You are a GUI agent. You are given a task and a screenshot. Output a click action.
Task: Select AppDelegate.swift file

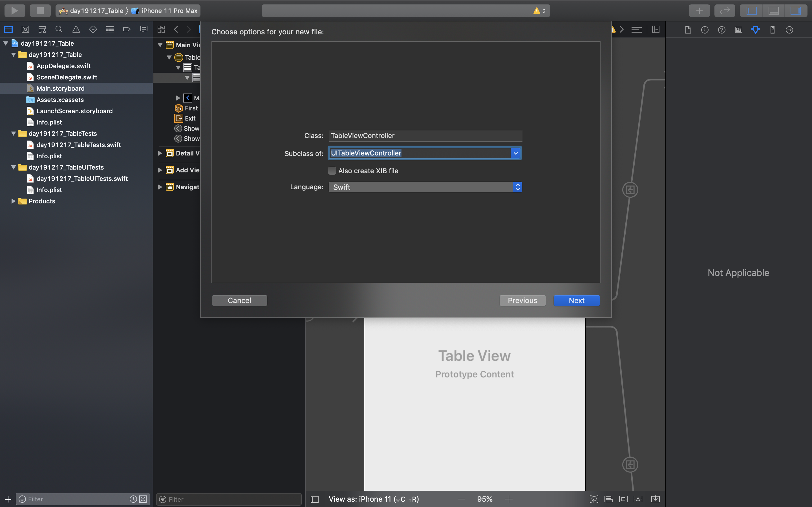pyautogui.click(x=63, y=66)
